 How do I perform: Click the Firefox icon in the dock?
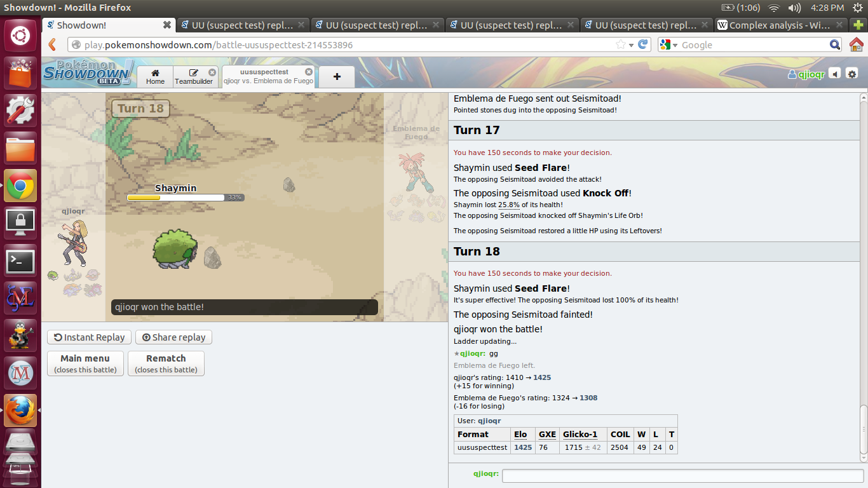point(20,410)
